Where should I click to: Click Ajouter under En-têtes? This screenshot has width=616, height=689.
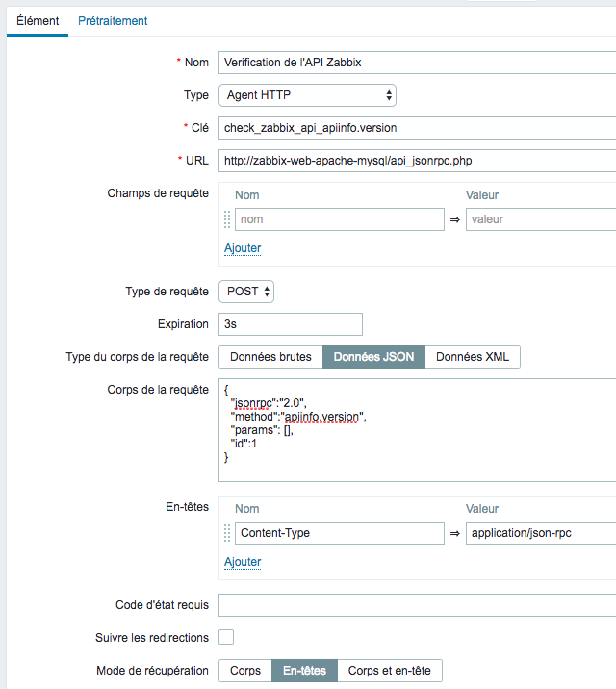(x=243, y=562)
